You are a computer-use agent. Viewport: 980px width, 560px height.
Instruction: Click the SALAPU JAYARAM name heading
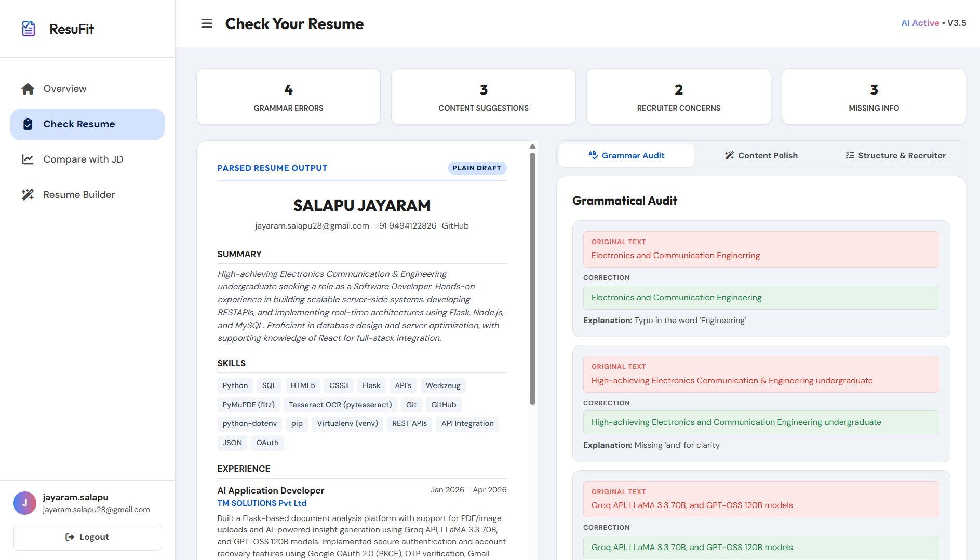point(362,206)
